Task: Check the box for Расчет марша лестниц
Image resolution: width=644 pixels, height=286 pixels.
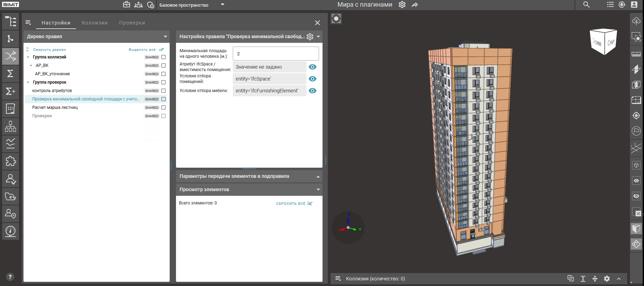Action: click(163, 107)
